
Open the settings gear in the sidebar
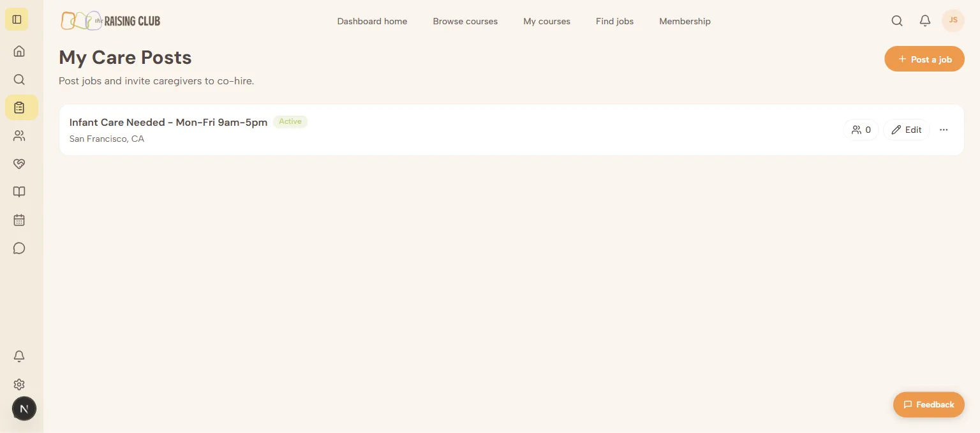click(19, 384)
